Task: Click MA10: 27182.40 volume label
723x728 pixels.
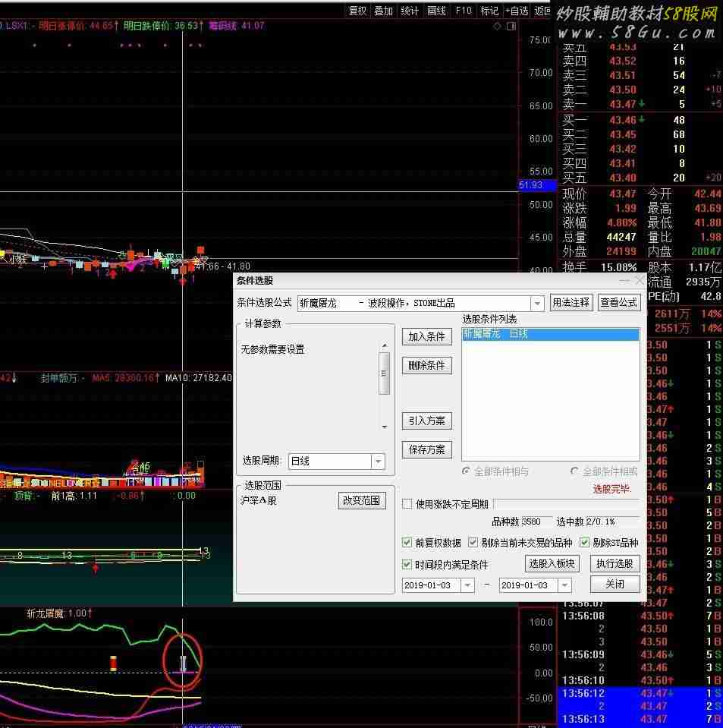Action: (198, 378)
